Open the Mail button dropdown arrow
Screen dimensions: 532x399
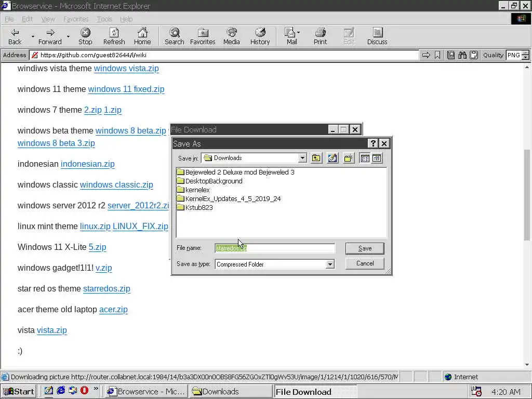[298, 33]
